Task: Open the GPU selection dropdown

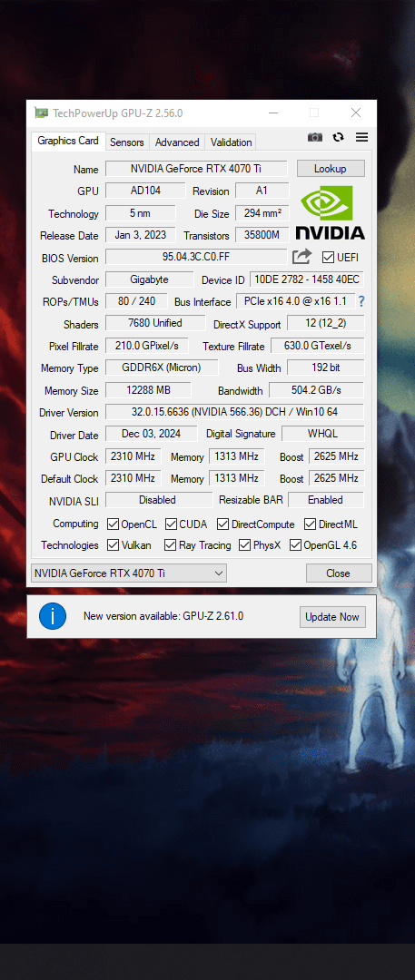Action: point(129,573)
